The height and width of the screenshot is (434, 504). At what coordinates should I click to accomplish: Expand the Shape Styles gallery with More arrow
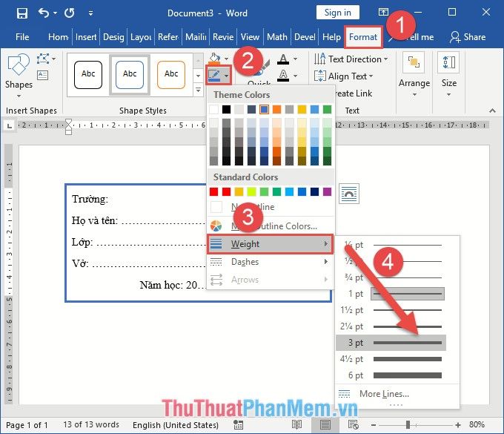(x=199, y=91)
